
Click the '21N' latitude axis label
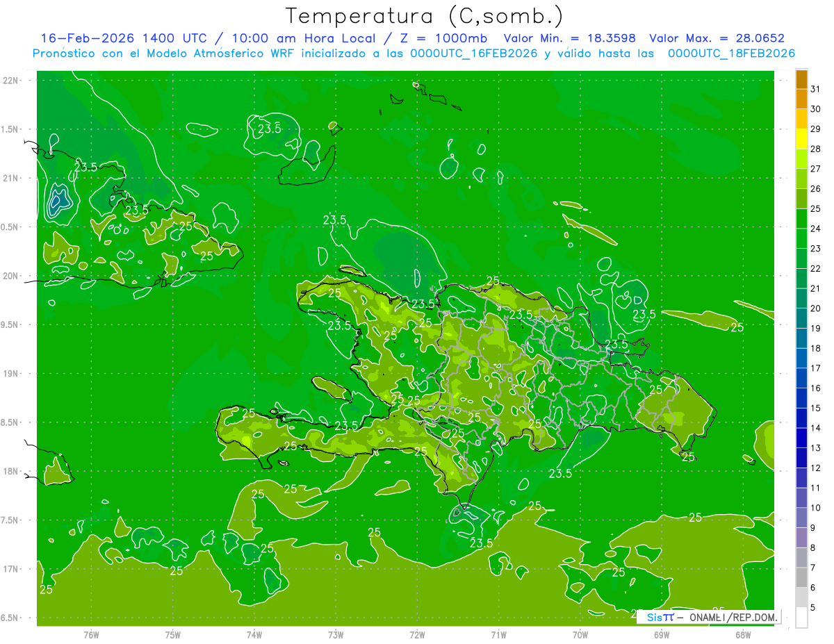pos(11,178)
